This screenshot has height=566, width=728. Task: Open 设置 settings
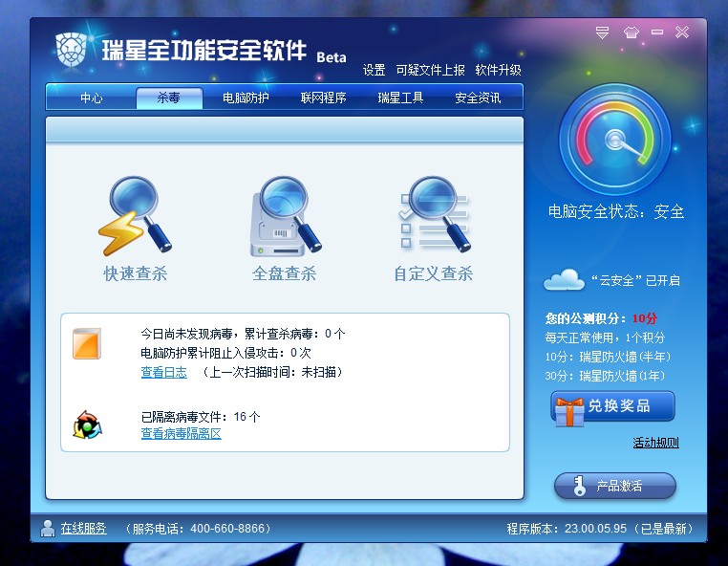click(x=374, y=70)
